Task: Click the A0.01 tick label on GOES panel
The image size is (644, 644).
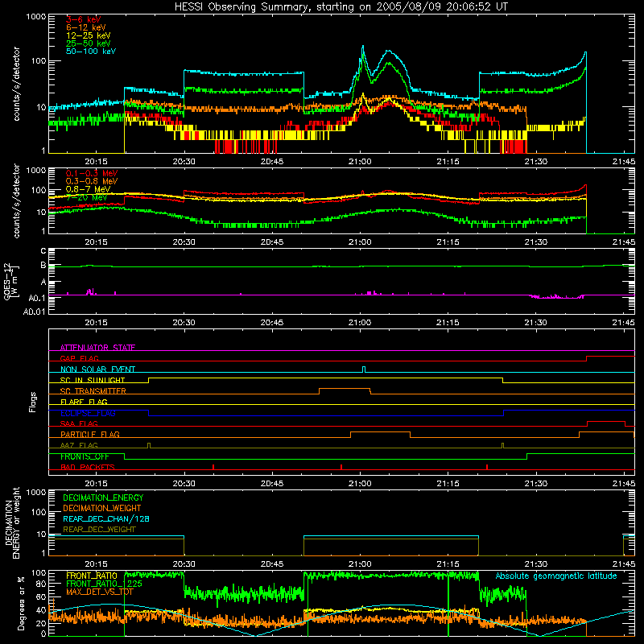Action: pyautogui.click(x=34, y=312)
